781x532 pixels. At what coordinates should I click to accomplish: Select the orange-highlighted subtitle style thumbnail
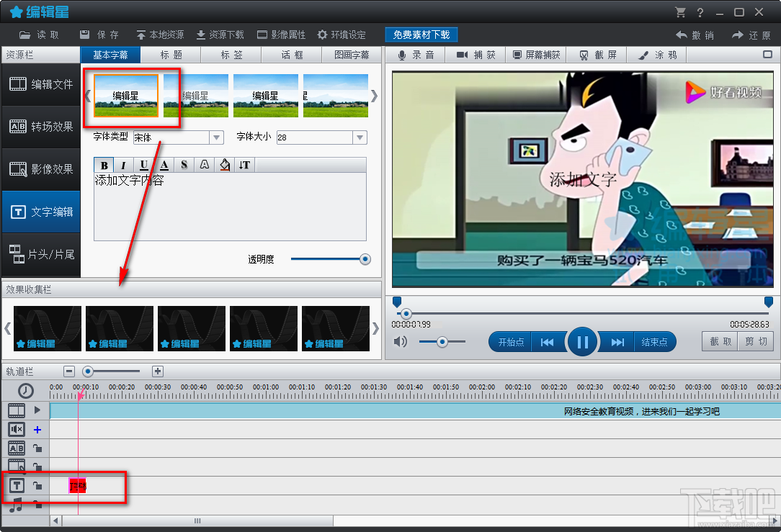coord(126,96)
